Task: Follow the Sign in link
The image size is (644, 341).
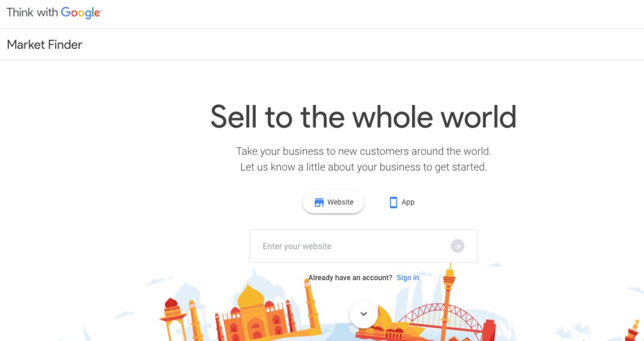Action: point(408,278)
